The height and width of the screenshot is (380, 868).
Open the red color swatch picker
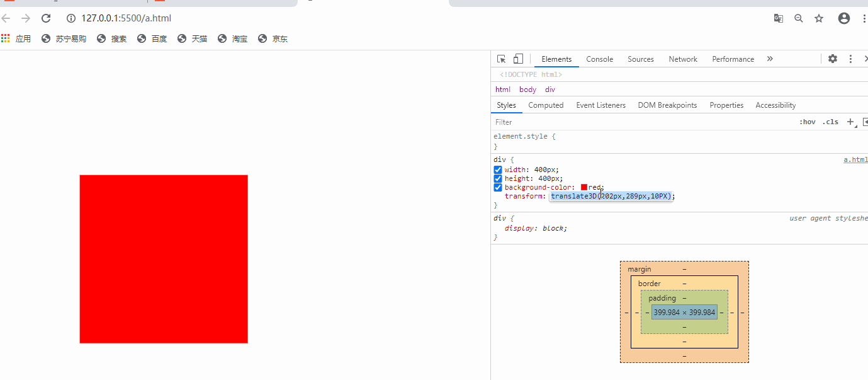click(x=584, y=187)
